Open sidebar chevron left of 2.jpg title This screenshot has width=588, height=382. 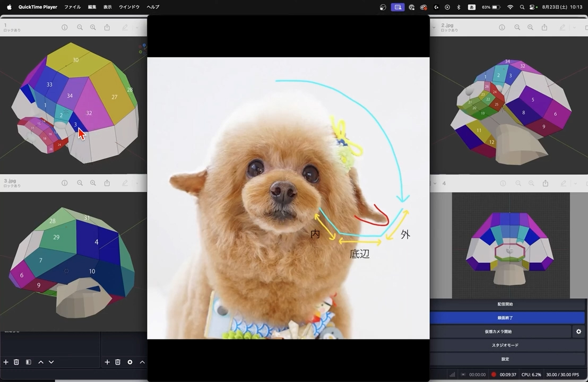[x=435, y=28]
